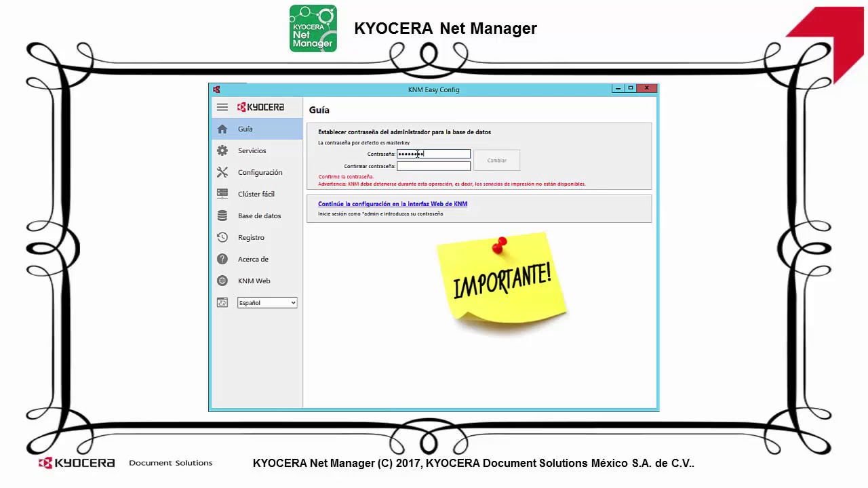Click the Configuración tools icon
868x488 pixels.
222,172
